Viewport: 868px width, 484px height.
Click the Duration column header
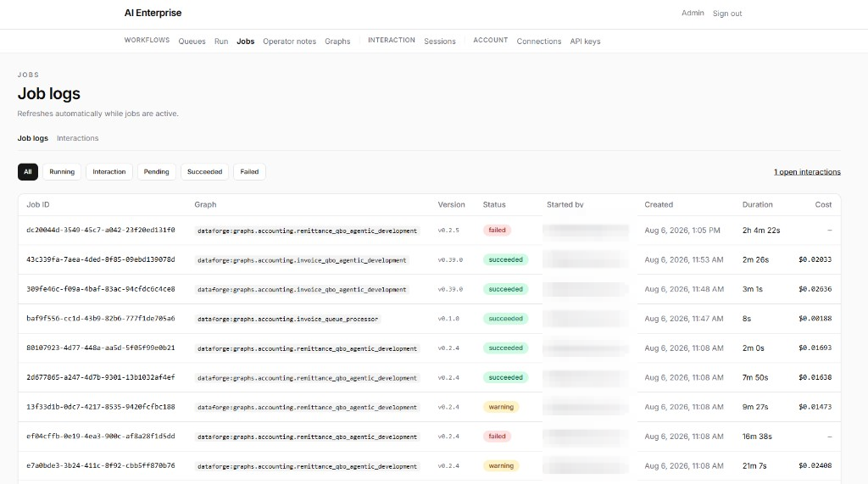point(757,204)
